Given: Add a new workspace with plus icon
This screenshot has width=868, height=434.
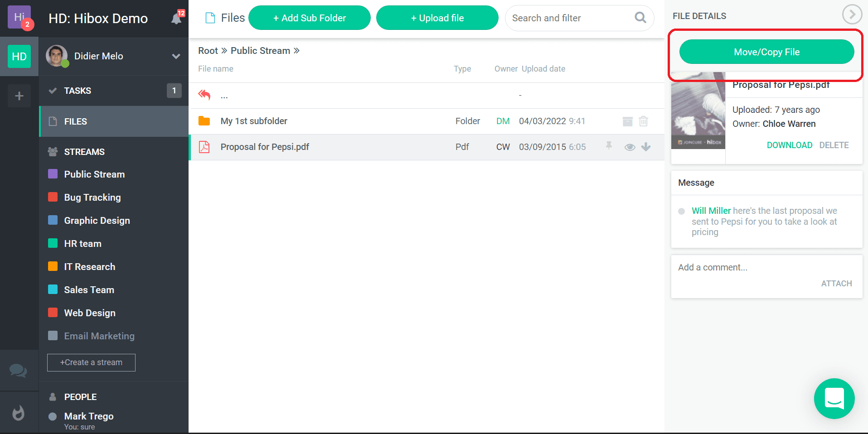Looking at the screenshot, I should click(19, 96).
